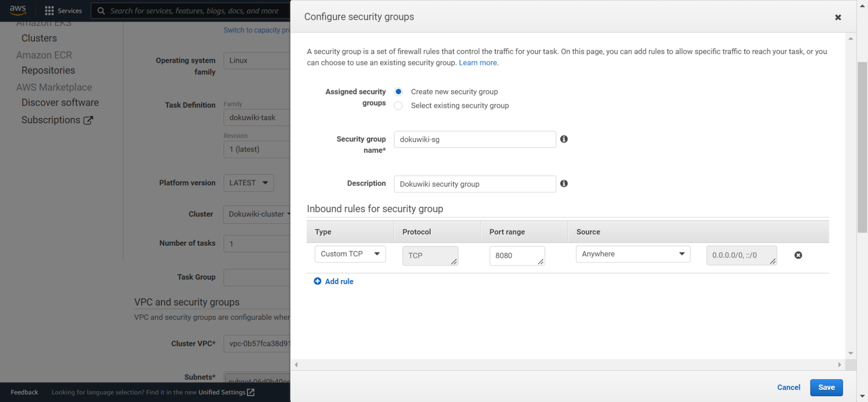The image size is (868, 402).
Task: Select existing security group option
Action: point(398,106)
